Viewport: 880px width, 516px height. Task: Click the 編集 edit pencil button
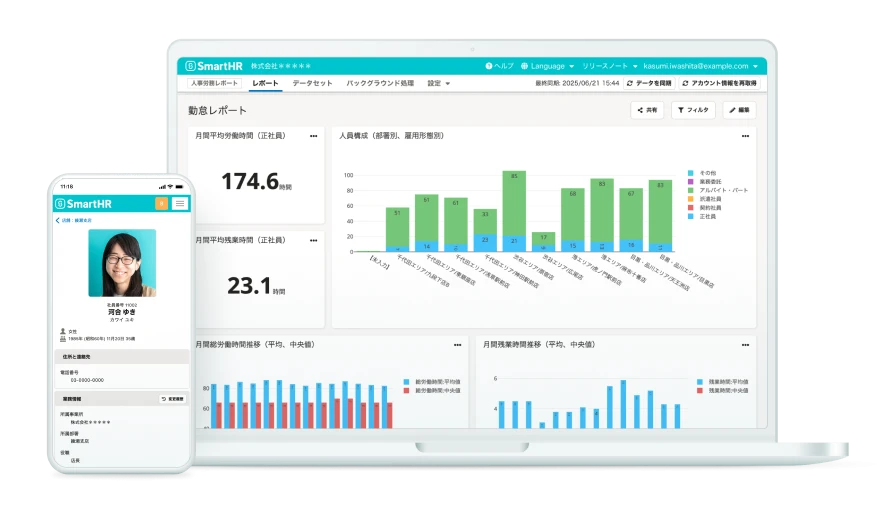740,110
